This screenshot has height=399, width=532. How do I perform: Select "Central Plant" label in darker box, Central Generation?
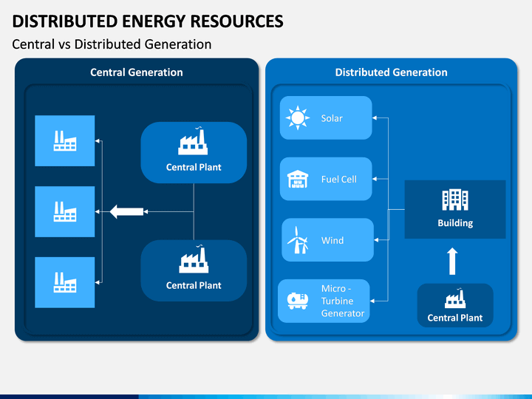pos(194,285)
